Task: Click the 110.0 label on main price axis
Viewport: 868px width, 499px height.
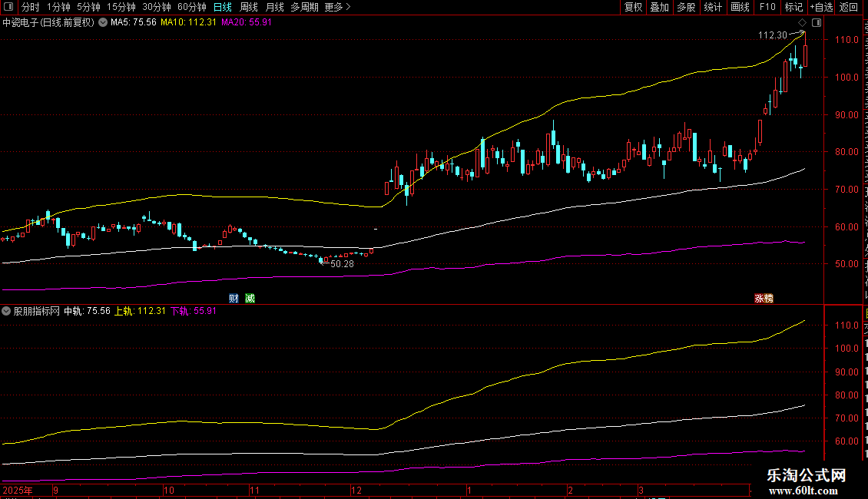Action: pyautogui.click(x=846, y=40)
